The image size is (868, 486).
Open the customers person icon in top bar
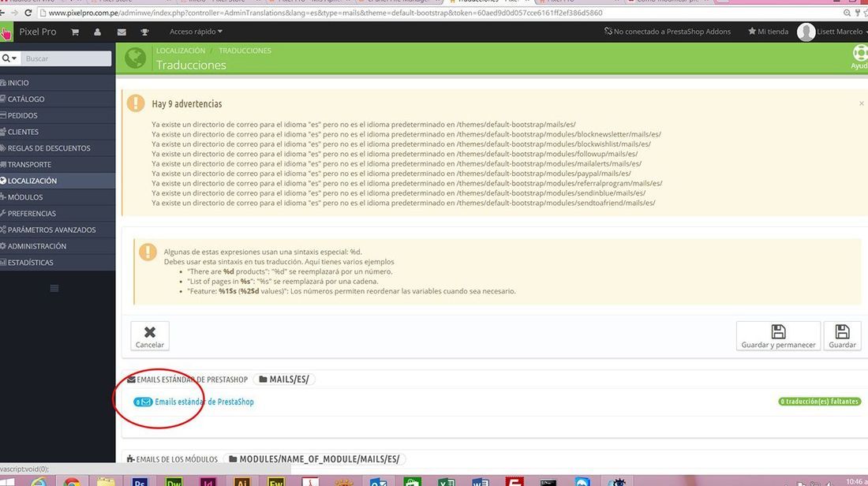click(97, 32)
